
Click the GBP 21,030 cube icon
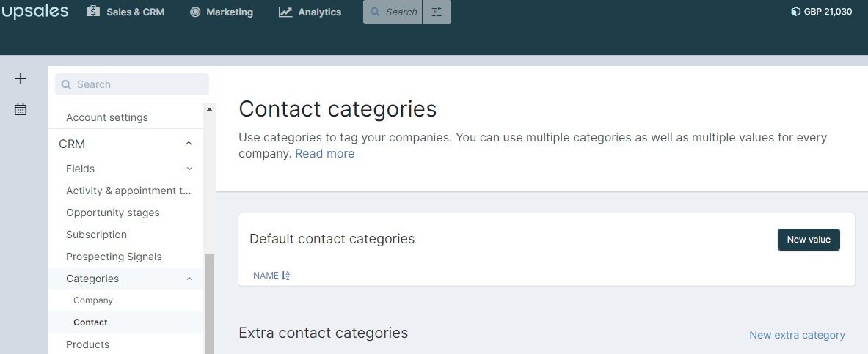(795, 12)
